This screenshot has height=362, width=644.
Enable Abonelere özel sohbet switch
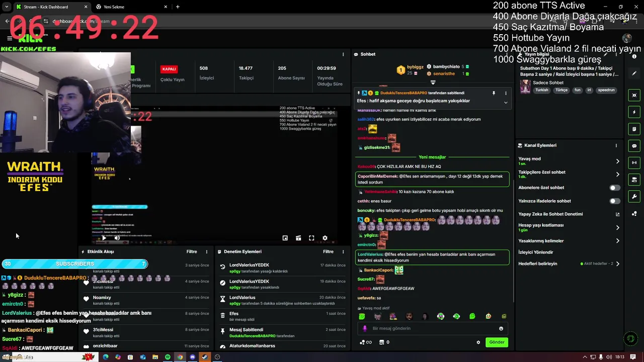[615, 188]
